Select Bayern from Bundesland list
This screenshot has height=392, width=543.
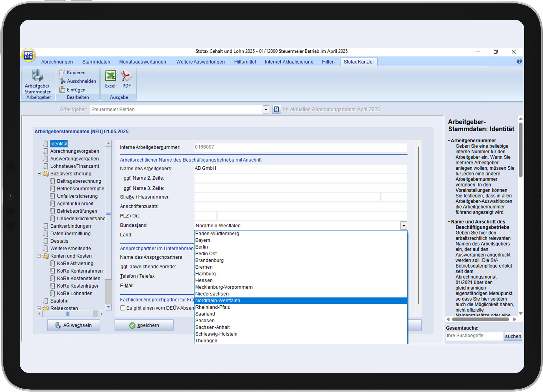coord(301,240)
